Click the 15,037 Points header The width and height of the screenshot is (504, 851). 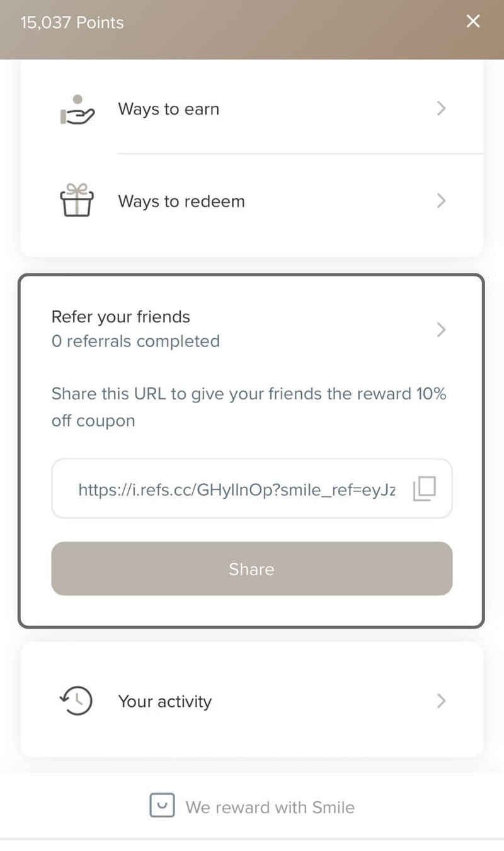coord(71,22)
